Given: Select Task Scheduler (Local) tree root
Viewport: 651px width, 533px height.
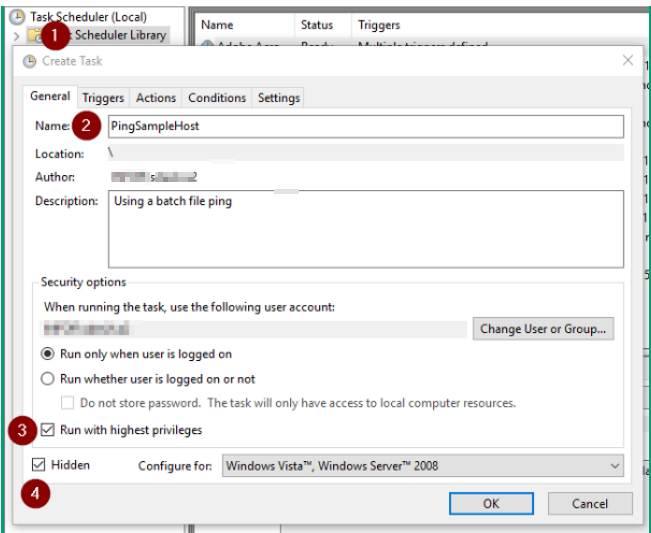Looking at the screenshot, I should click(88, 17).
